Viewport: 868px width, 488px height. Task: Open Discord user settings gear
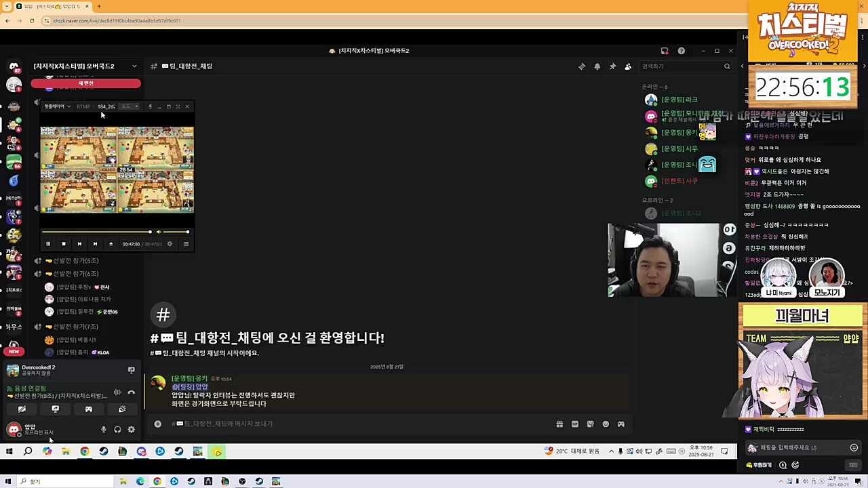coord(131,429)
